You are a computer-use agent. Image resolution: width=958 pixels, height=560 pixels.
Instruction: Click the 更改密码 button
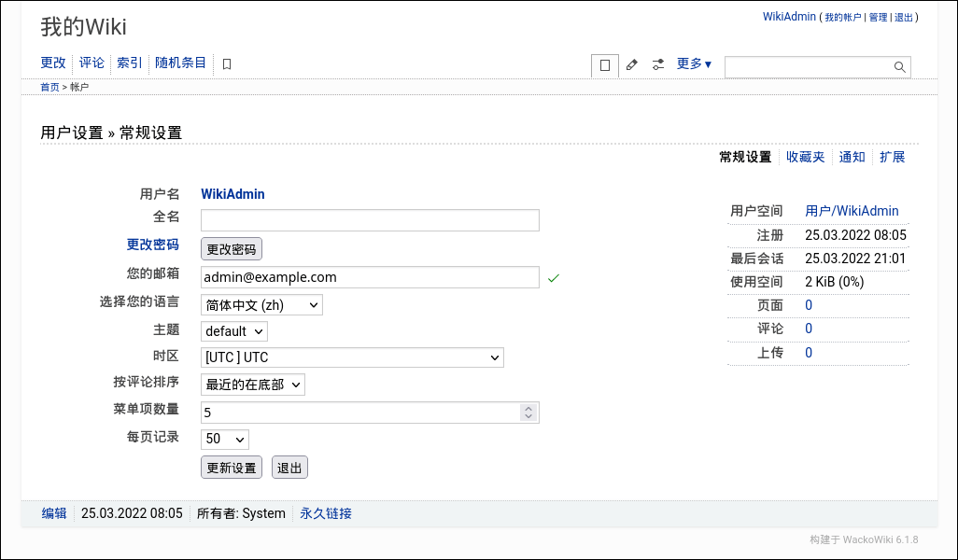[231, 248]
